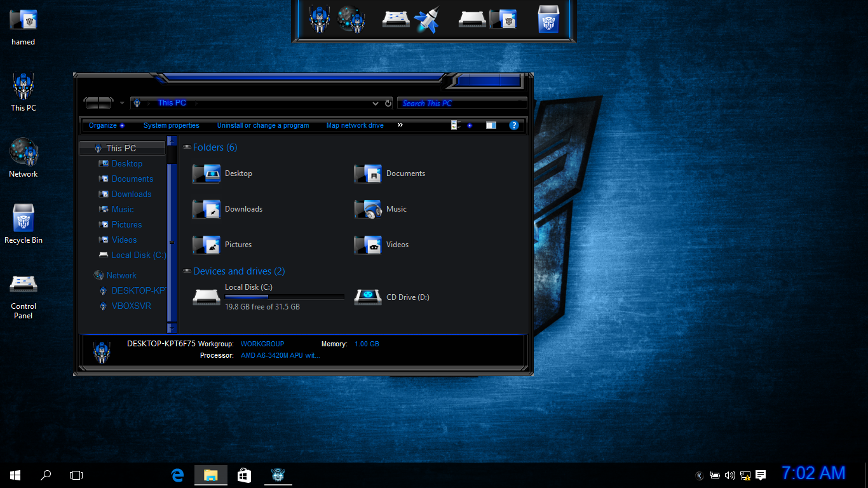Open the Windows Store taskbar icon
868x488 pixels.
click(x=244, y=475)
